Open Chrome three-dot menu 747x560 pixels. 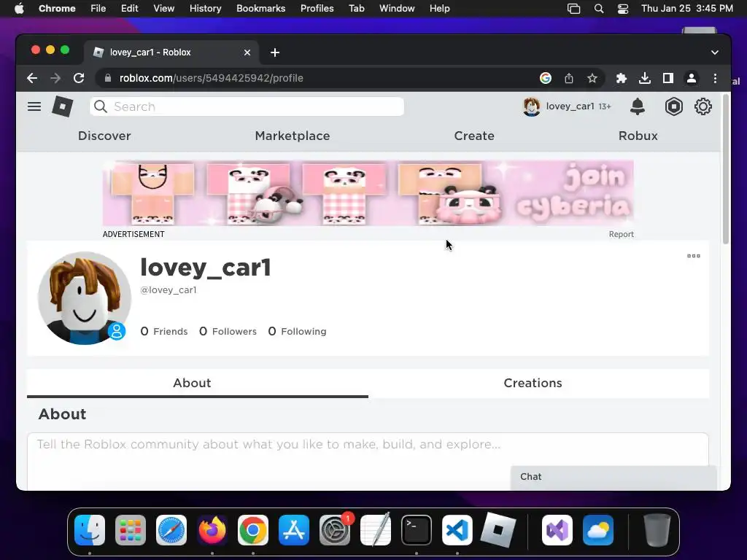pos(715,78)
